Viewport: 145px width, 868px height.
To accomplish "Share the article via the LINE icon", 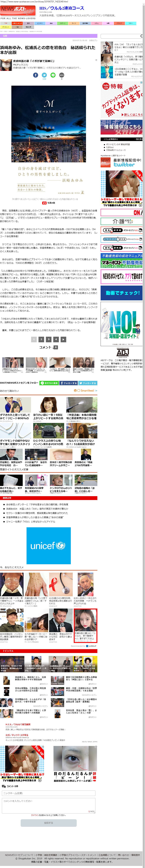I will (x=53, y=75).
